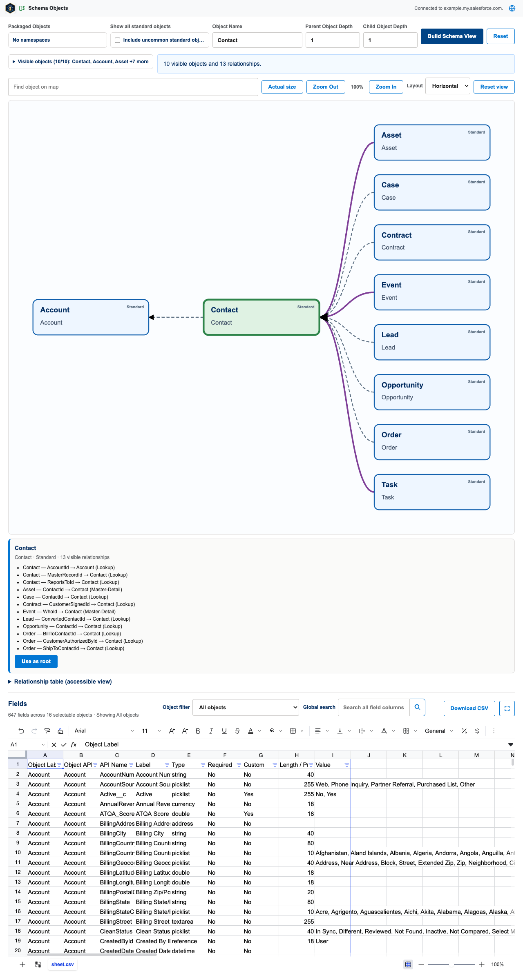Select the sheet.csv tab
523x980 pixels.
[x=63, y=964]
